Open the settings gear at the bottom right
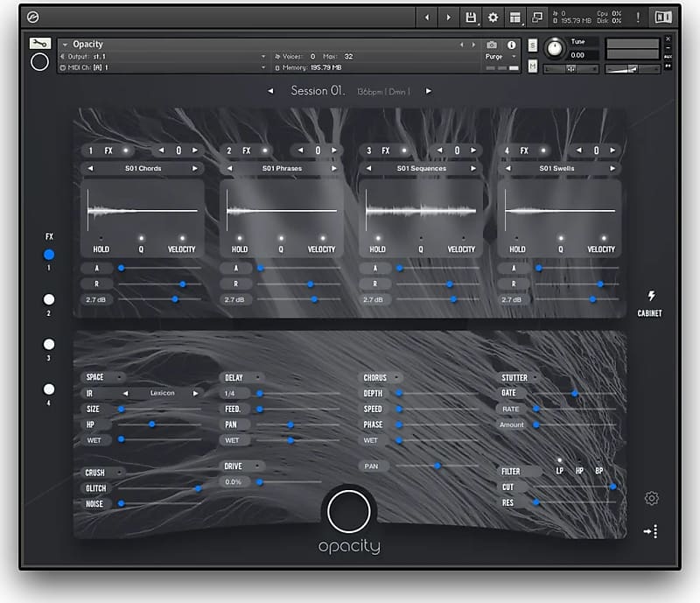 click(x=651, y=497)
